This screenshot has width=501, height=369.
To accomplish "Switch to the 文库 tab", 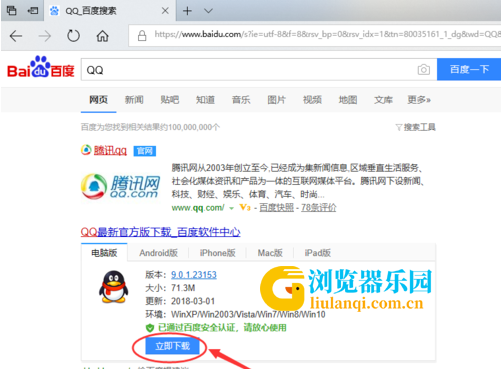I will (x=384, y=100).
